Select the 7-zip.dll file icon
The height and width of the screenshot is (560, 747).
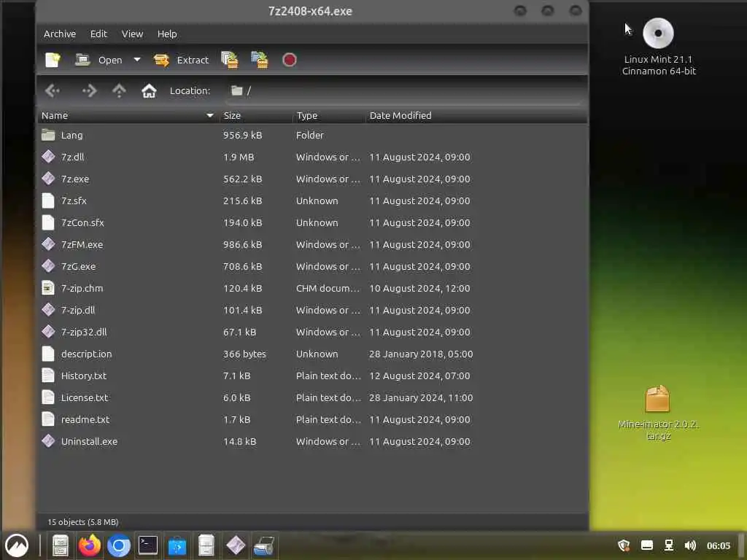(48, 310)
